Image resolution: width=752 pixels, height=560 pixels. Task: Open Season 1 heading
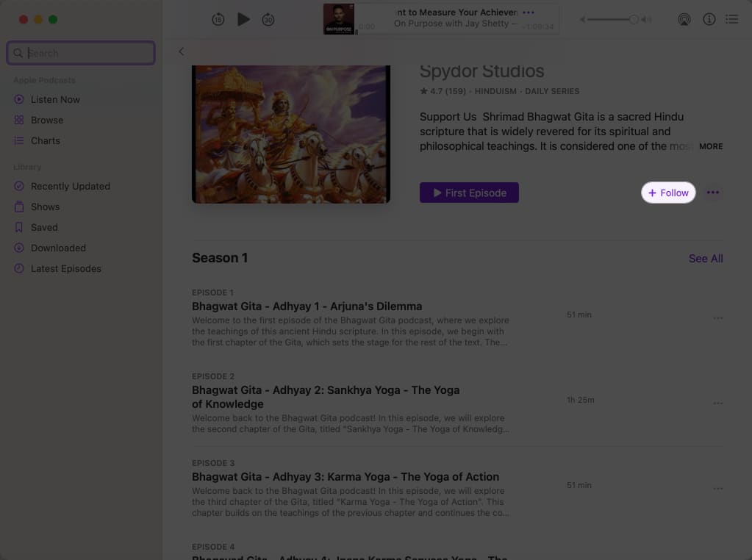[x=220, y=258]
